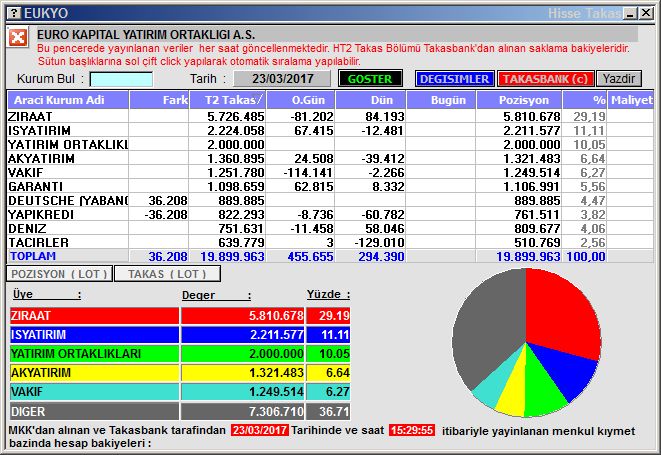This screenshot has width=661, height=455.
Task: Sort by Araci Kurum Adi column header
Action: 68,100
